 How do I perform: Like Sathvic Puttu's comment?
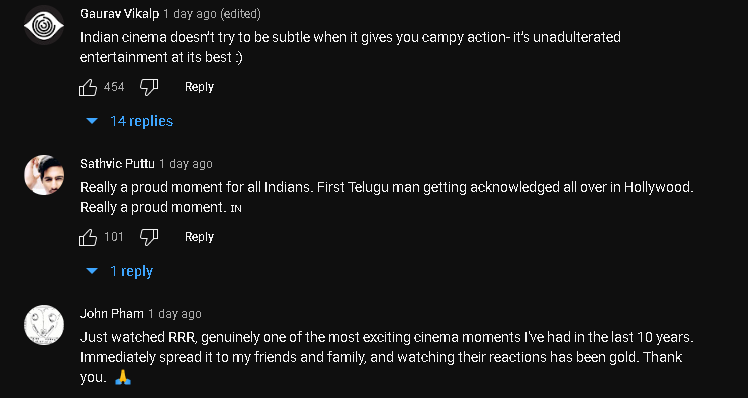[x=88, y=237]
